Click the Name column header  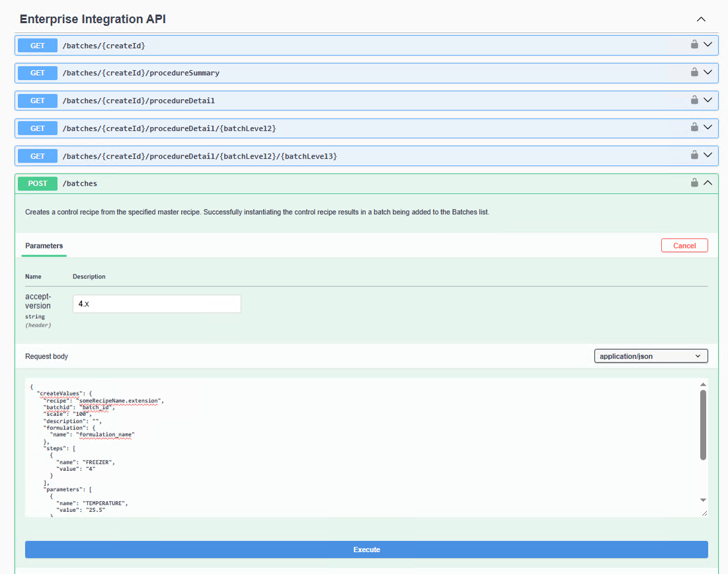tap(33, 276)
